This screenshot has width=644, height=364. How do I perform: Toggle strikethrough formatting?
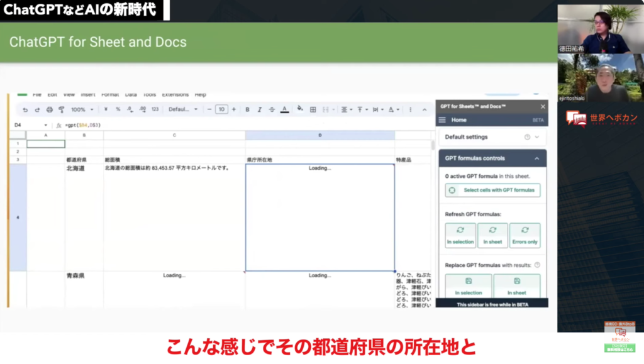[x=272, y=109]
